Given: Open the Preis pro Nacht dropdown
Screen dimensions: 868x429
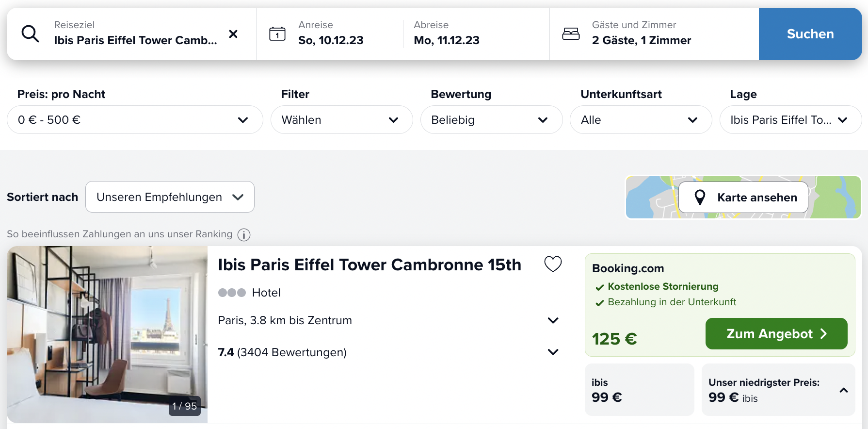Looking at the screenshot, I should [135, 120].
